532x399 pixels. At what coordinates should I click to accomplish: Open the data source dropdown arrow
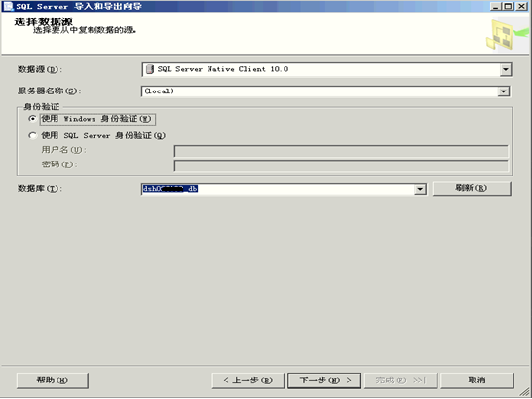coord(505,69)
